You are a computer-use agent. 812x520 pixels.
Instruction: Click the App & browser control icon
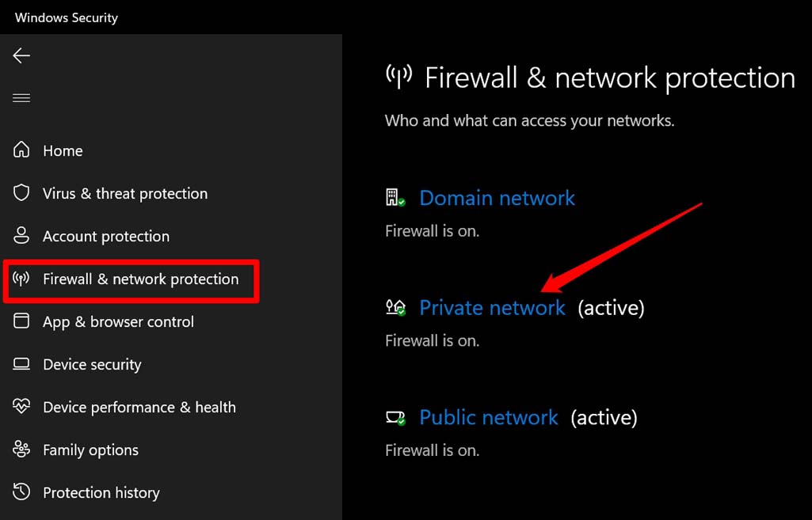pos(21,321)
